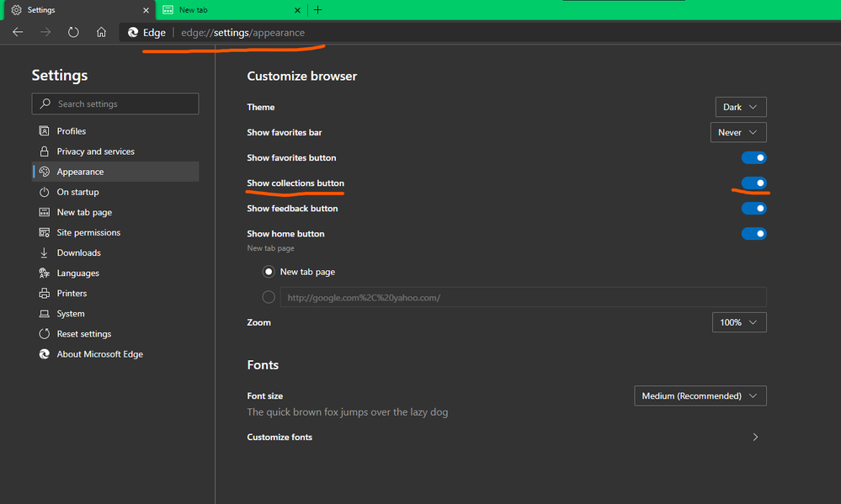This screenshot has width=841, height=504.
Task: Reload the page with refresh icon
Action: [x=73, y=32]
